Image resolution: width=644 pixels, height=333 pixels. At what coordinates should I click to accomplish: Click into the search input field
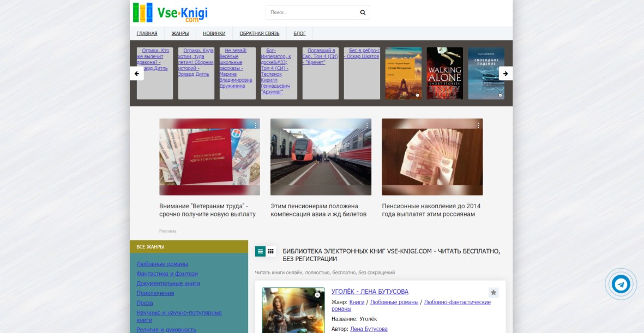pos(311,13)
